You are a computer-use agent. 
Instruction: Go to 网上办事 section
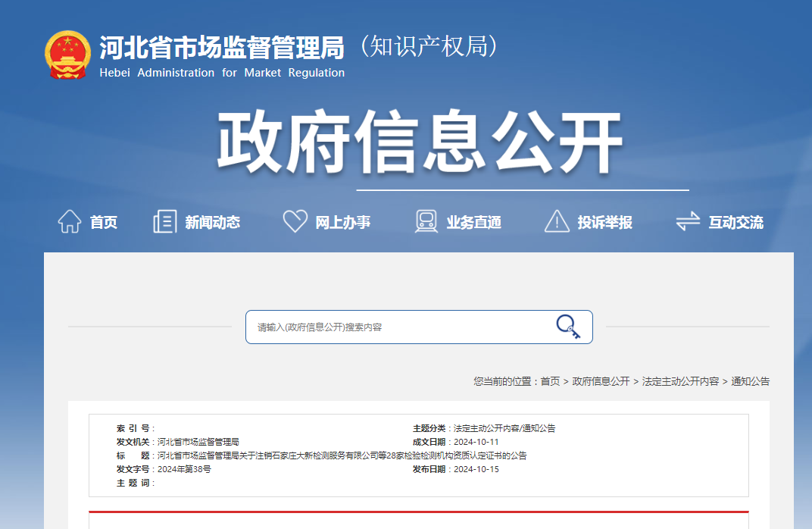343,223
